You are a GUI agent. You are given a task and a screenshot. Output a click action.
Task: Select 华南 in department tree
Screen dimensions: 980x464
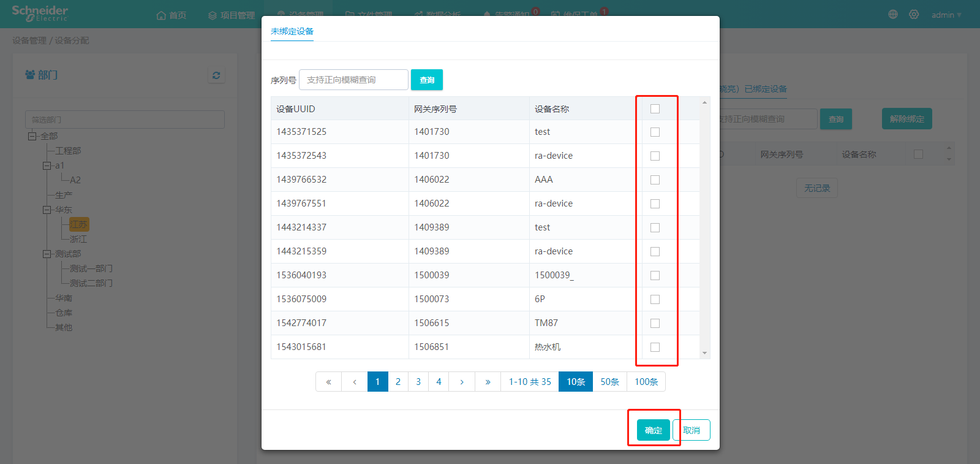(x=64, y=298)
